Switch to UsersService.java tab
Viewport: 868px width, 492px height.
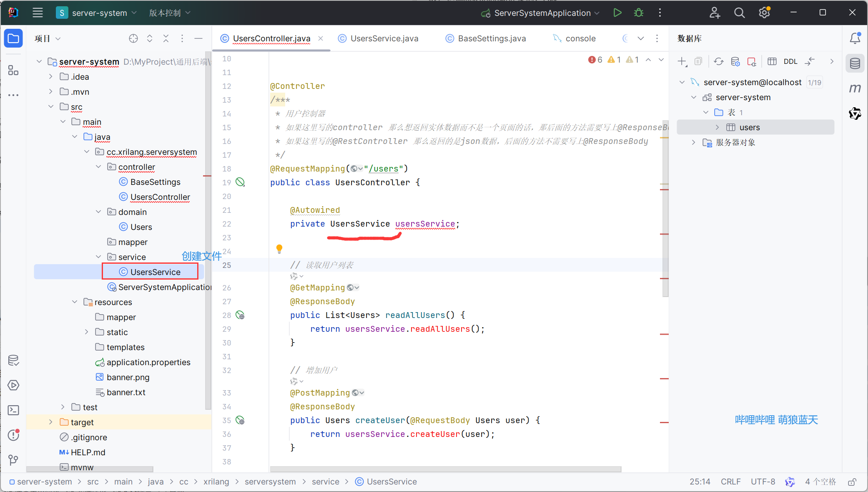(378, 38)
